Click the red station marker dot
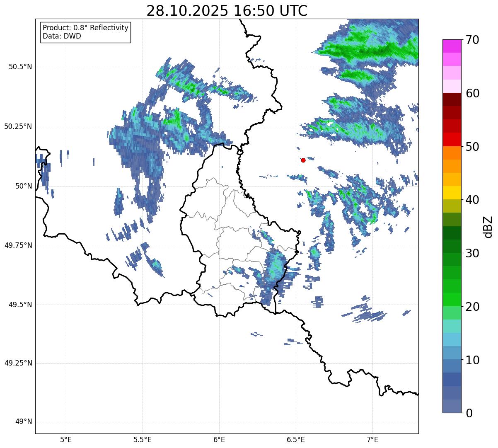The height and width of the screenshot is (448, 498). pyautogui.click(x=303, y=160)
